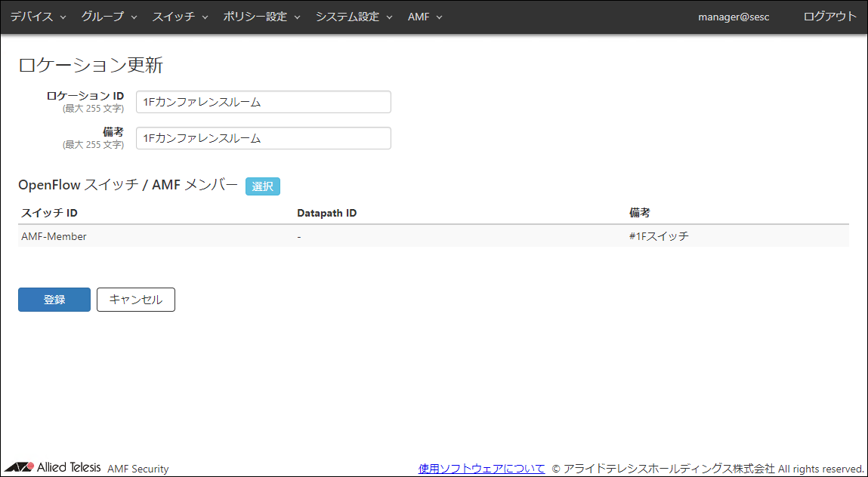Click the スイッチ ID column header
Viewport: 868px width, 477px height.
click(x=50, y=213)
